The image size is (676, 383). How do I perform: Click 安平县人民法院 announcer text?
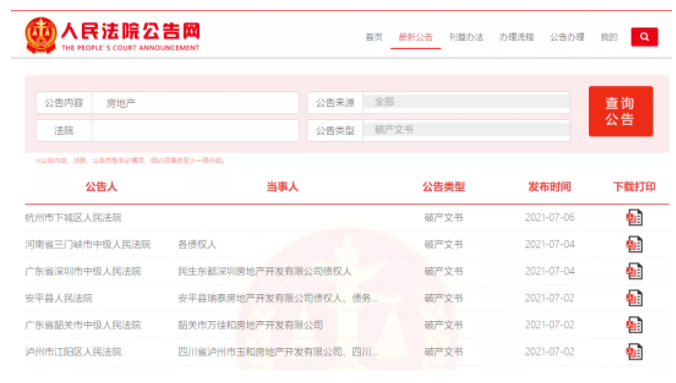pyautogui.click(x=59, y=298)
